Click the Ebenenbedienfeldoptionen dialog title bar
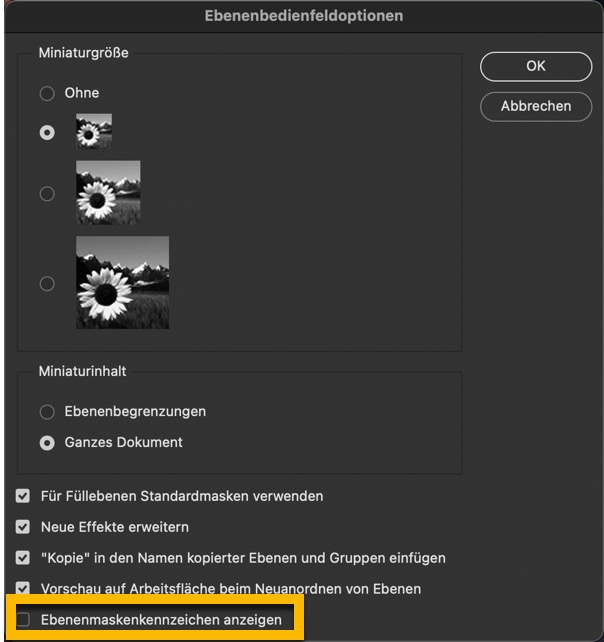The width and height of the screenshot is (604, 642). tap(302, 17)
